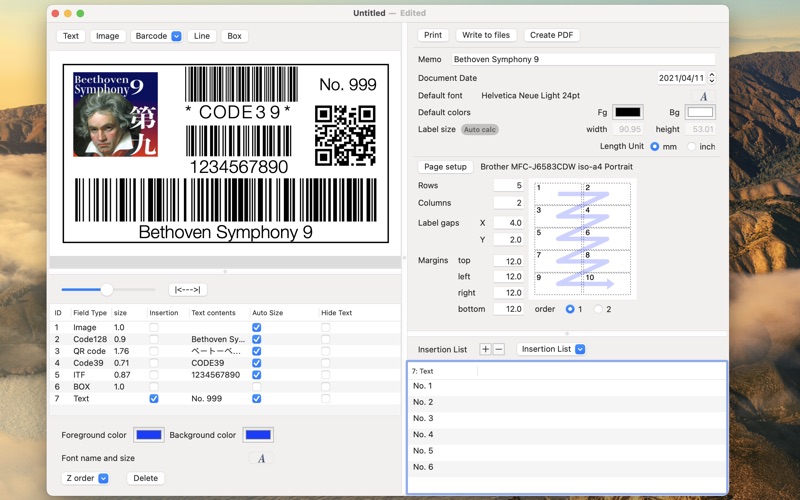
Task: Select 'No. 6' in insertion list
Action: (x=567, y=467)
